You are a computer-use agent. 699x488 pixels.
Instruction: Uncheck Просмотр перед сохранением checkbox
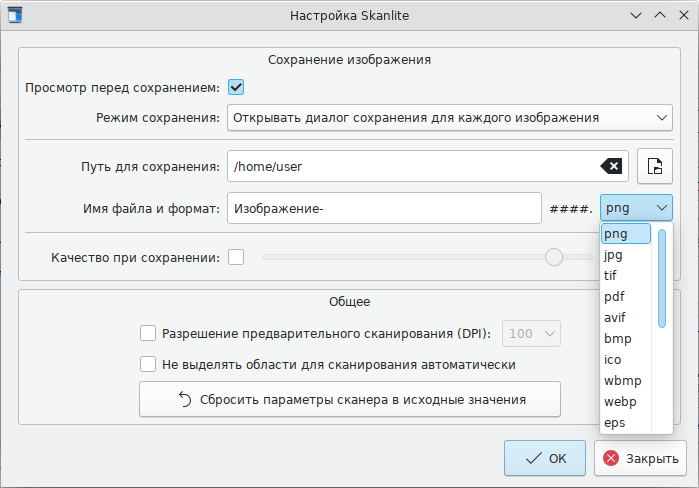click(236, 87)
